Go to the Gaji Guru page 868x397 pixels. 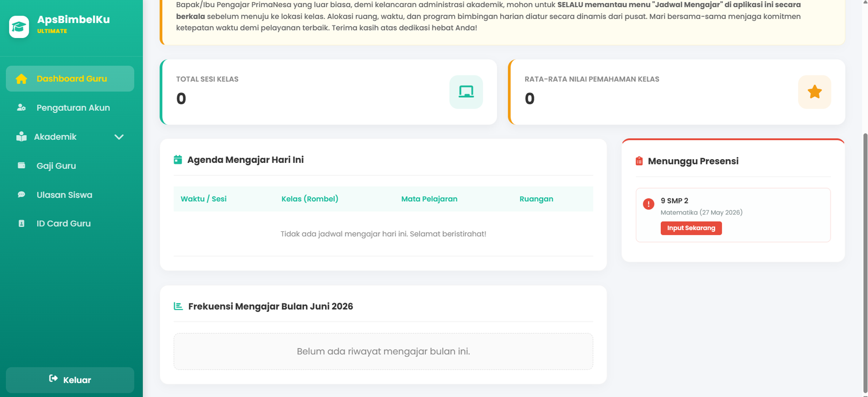coord(70,166)
